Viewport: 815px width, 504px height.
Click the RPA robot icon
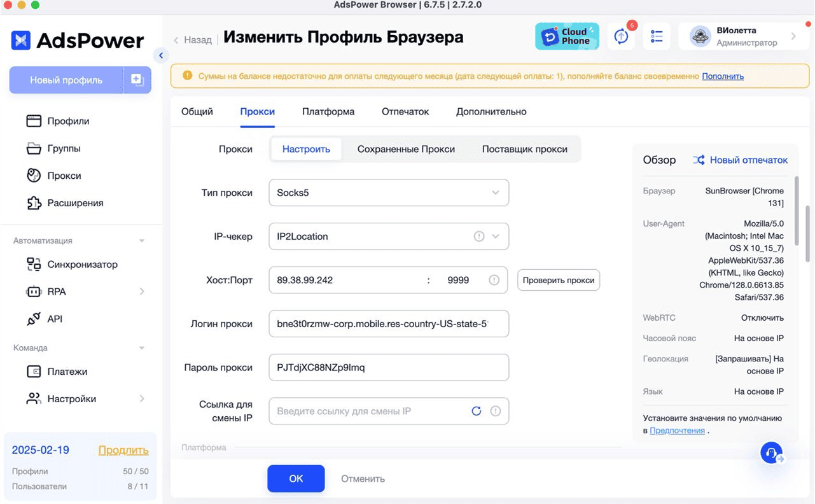[x=34, y=291]
